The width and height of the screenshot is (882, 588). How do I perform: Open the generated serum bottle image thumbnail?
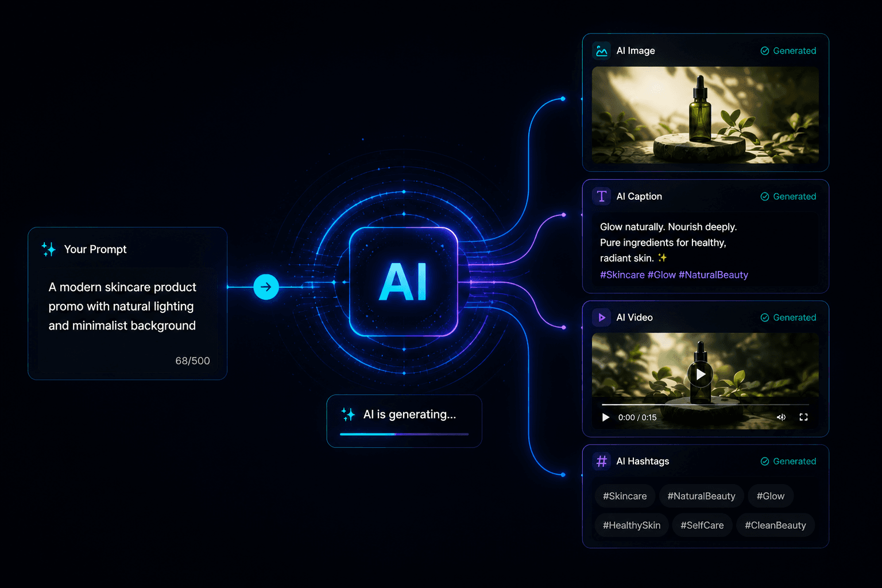(x=705, y=115)
